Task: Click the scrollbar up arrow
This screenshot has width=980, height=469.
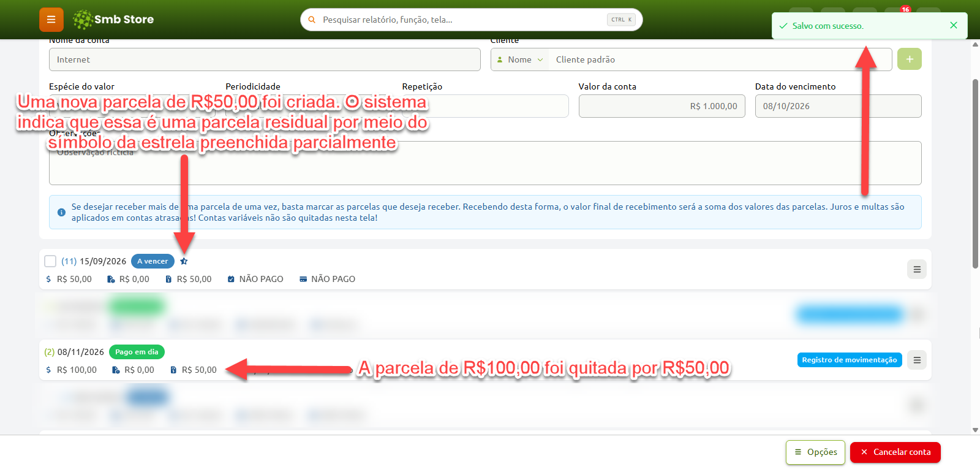Action: click(975, 44)
